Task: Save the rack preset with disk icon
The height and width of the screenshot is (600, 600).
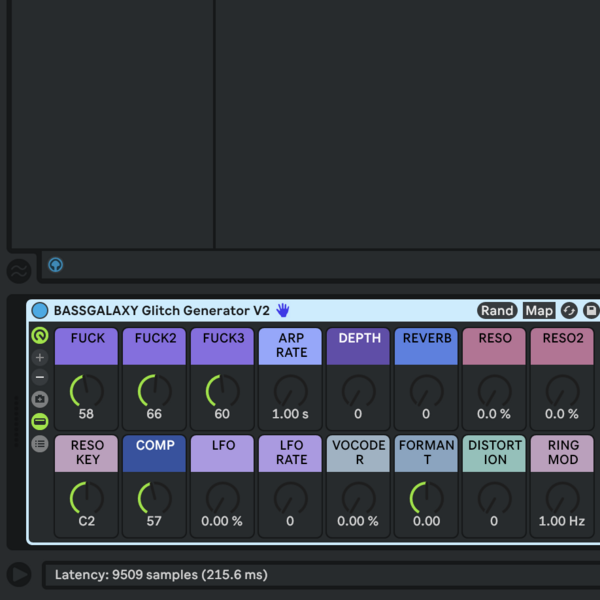Action: [x=591, y=310]
